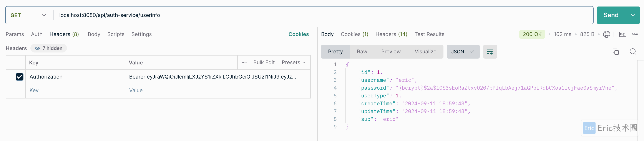Click the Authorization key cell

click(75, 77)
